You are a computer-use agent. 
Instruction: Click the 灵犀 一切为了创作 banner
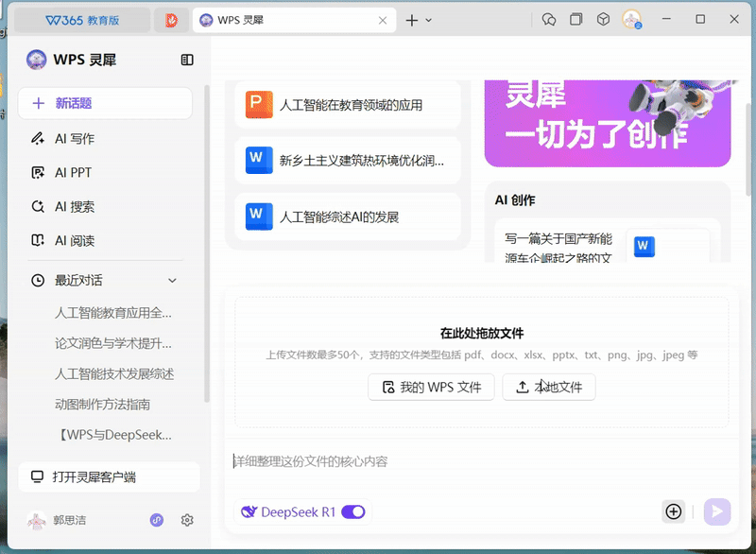pos(608,123)
